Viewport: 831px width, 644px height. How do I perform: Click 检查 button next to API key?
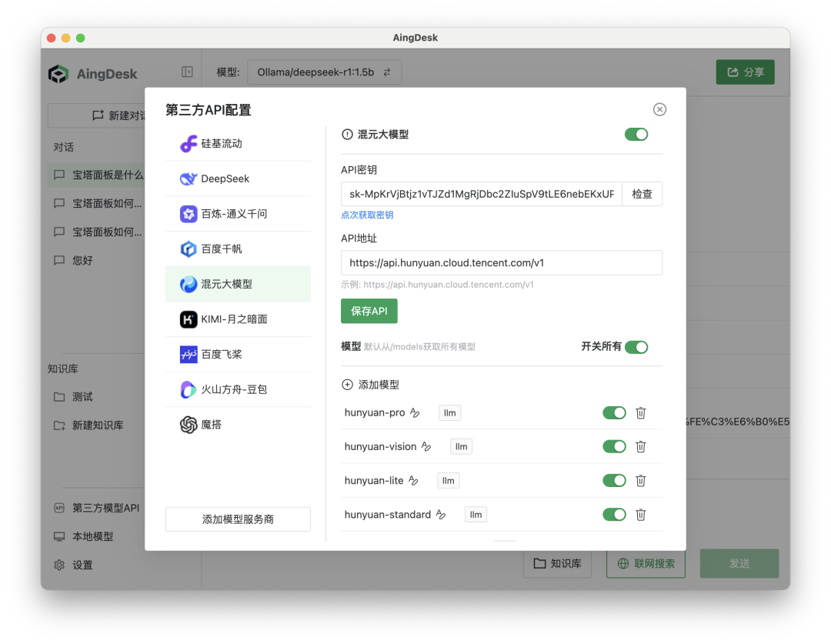coord(642,194)
